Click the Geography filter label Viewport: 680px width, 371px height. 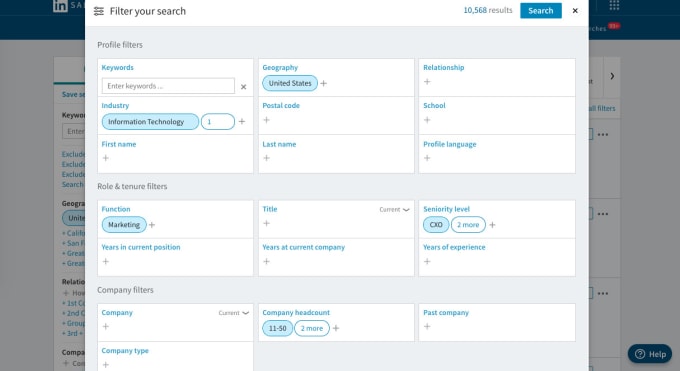280,68
